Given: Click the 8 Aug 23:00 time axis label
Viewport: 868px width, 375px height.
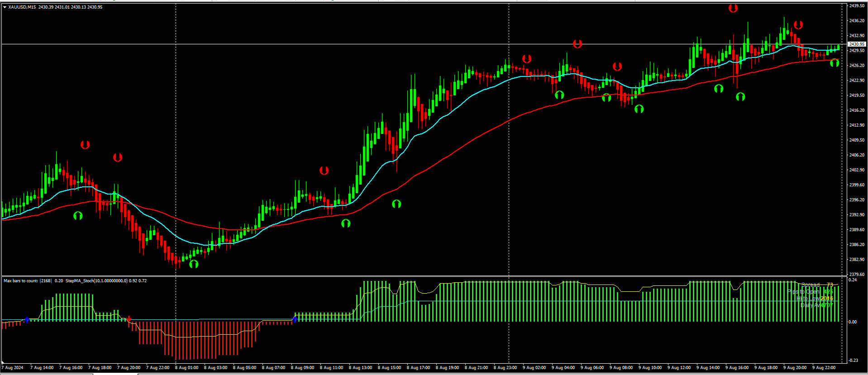Looking at the screenshot, I should point(506,368).
